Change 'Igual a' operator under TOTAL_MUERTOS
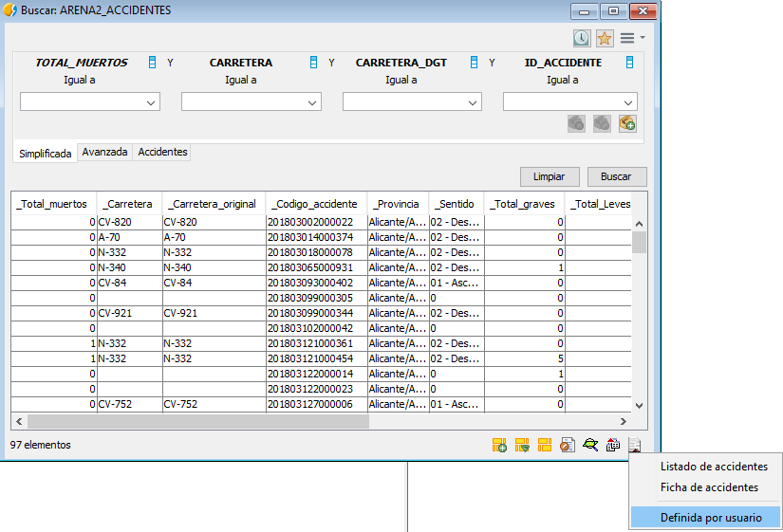The height and width of the screenshot is (532, 783). click(80, 80)
